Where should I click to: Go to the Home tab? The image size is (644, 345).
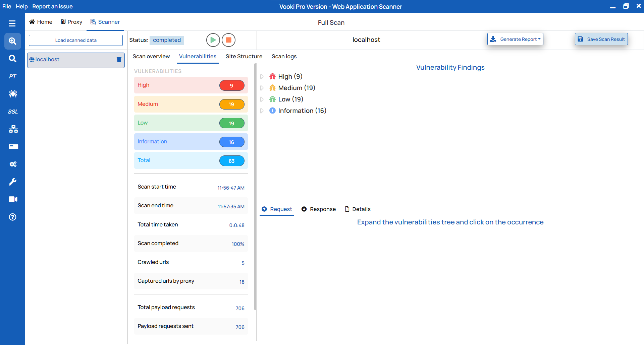tap(41, 22)
